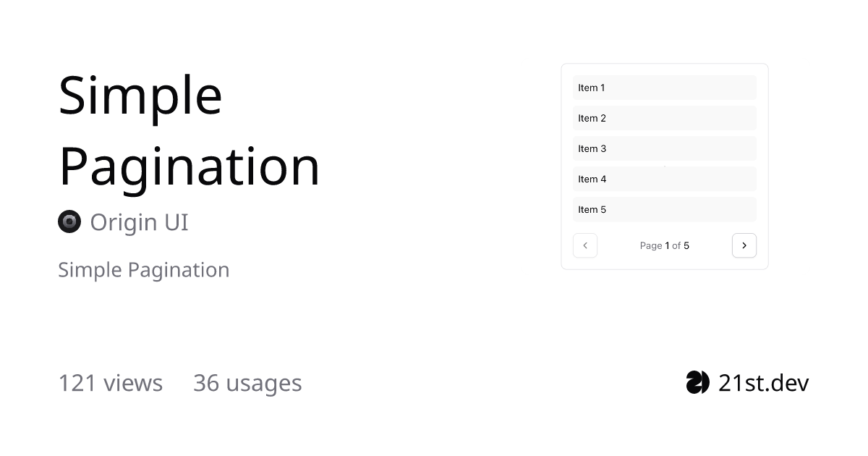This screenshot has height=456, width=868.
Task: Select Item 4 in the list
Action: click(665, 179)
